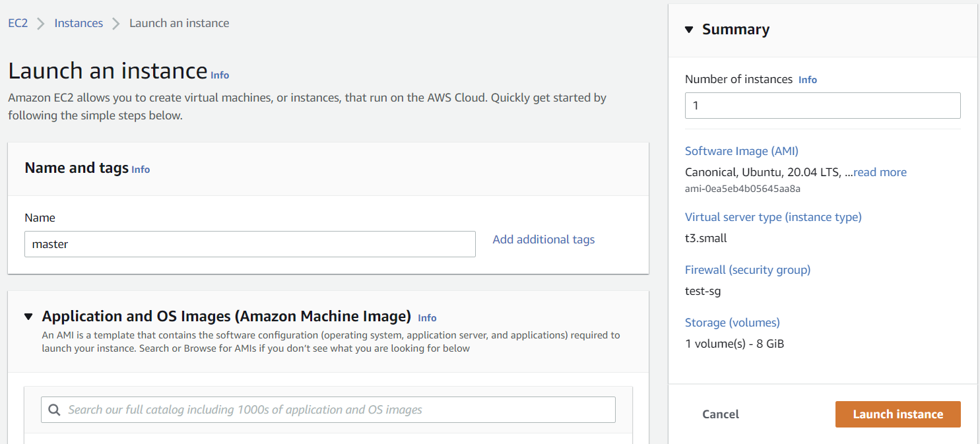Collapse Application and OS Images section
980x444 pixels.
28,317
